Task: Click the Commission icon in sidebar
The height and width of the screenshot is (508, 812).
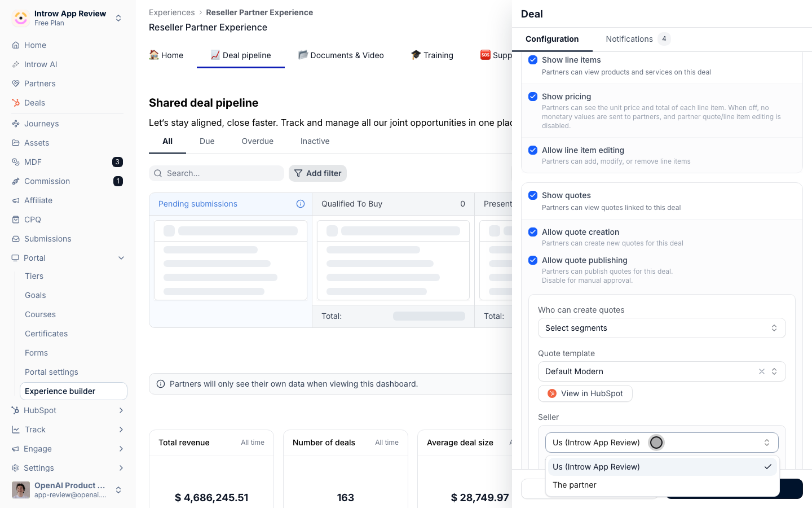Action: click(x=16, y=181)
